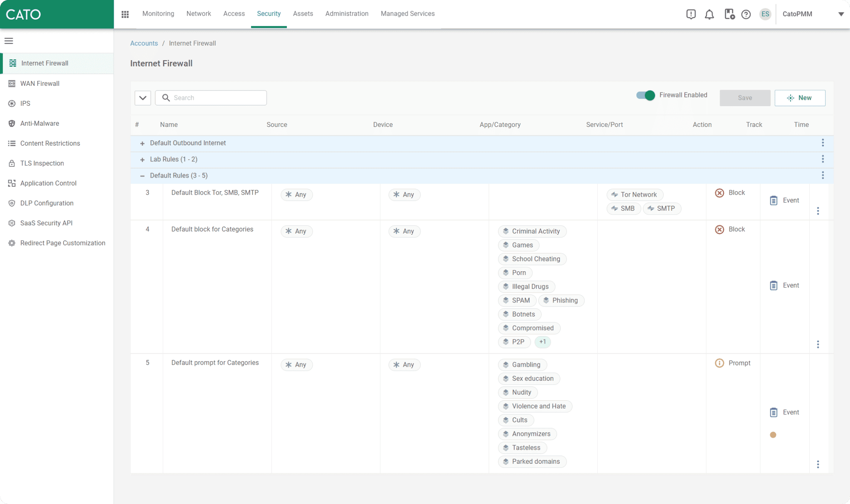Select Content Restrictions in the sidebar
This screenshot has width=850, height=504.
50,143
